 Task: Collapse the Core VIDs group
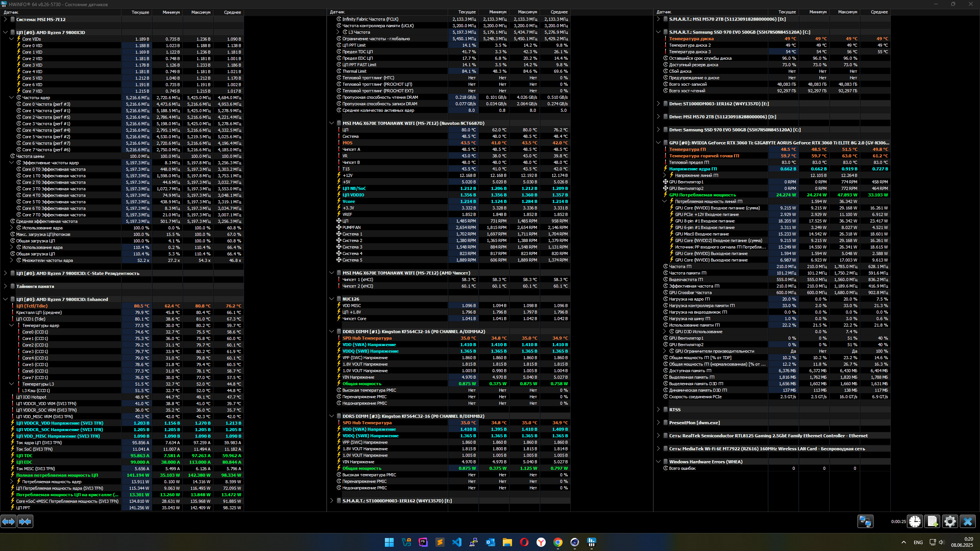(11, 39)
